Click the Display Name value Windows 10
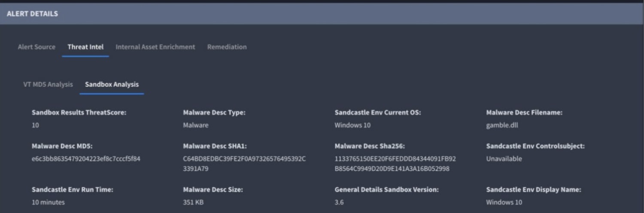Image resolution: width=644 pixels, height=213 pixels. pos(504,202)
